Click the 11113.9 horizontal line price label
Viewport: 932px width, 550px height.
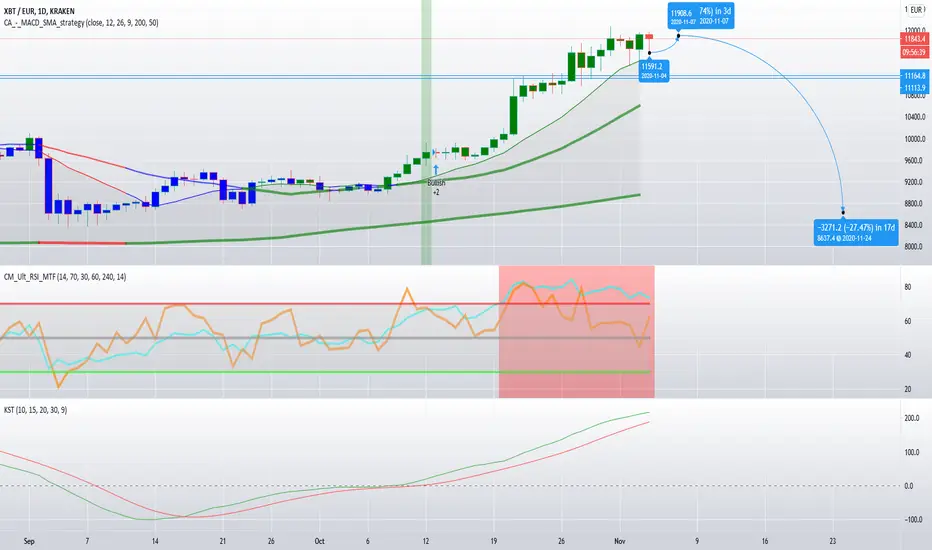[914, 88]
